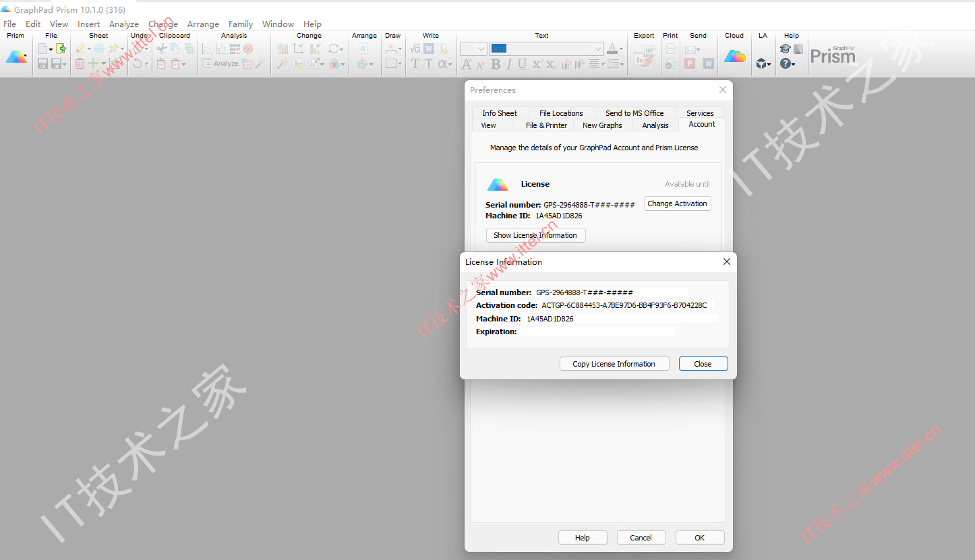Add a new sheet with the green plus icon
This screenshot has width=975, height=560.
pos(93,63)
